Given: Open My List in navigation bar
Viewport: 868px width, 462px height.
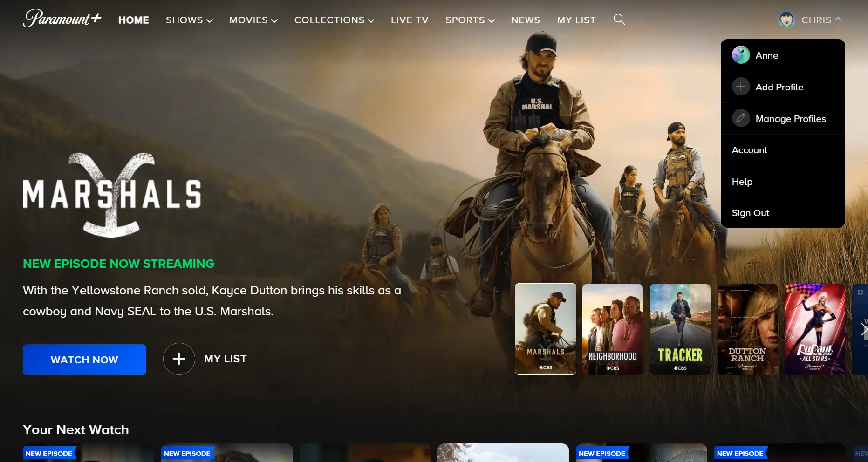Looking at the screenshot, I should (576, 20).
